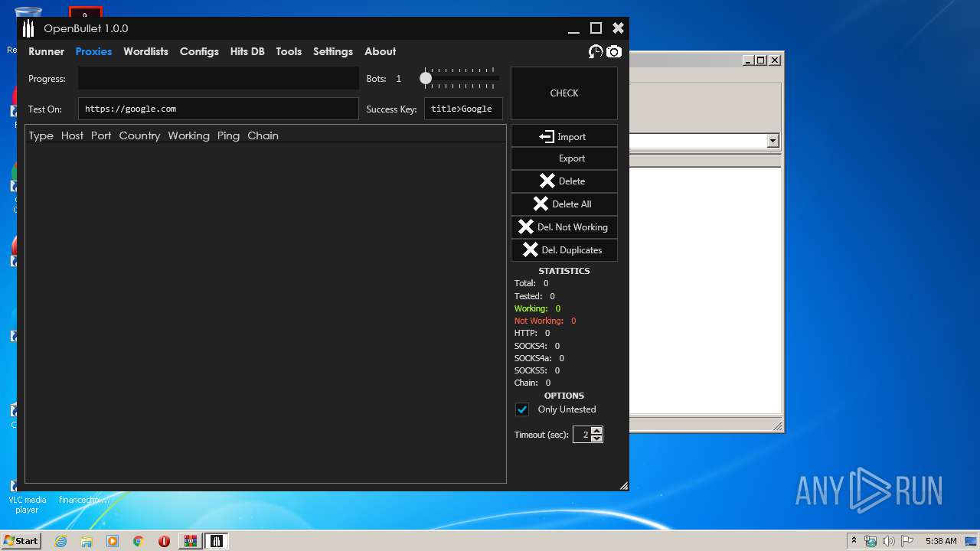980x551 pixels.
Task: Click the taskbar clock showing 5:38 AM
Action: (940, 541)
